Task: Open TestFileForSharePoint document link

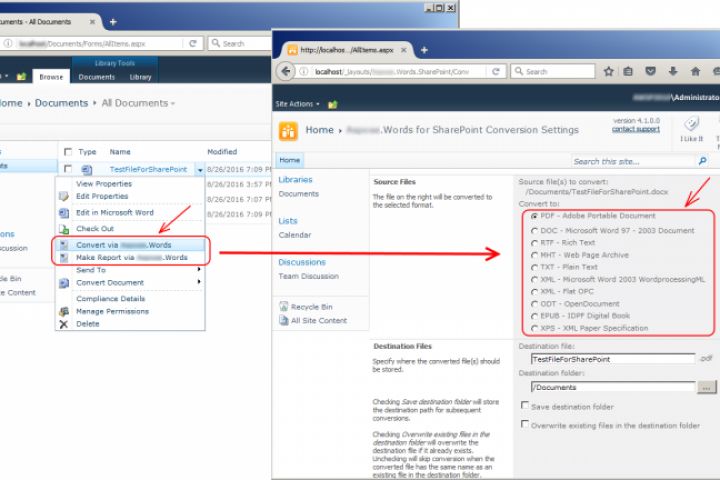Action: coord(148,169)
